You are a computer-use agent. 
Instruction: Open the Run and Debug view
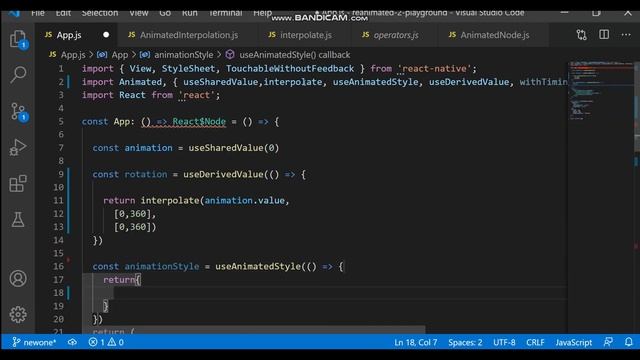(x=18, y=147)
